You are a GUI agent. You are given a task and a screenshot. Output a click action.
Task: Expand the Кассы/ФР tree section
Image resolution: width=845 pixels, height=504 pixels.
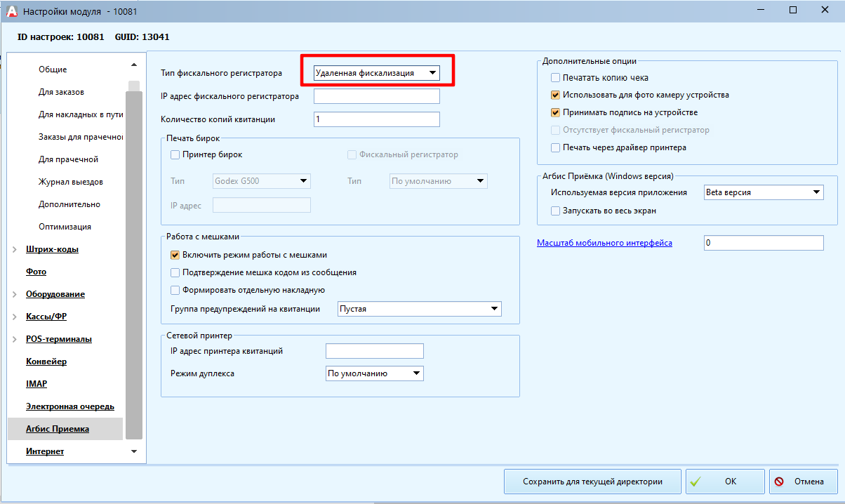click(15, 317)
